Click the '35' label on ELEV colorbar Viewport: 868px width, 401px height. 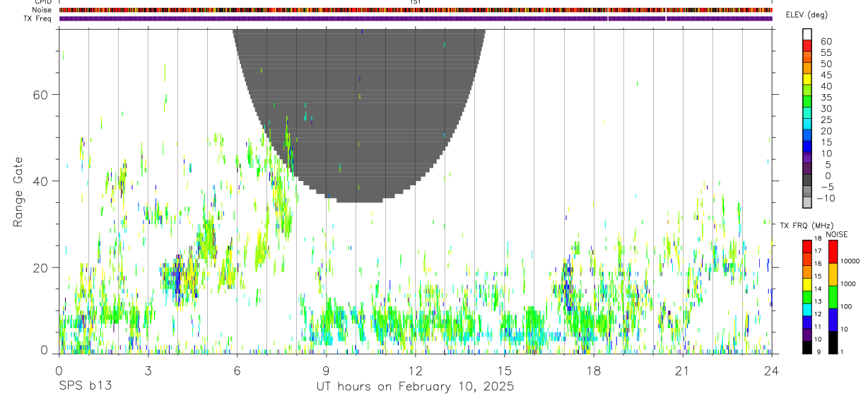(x=826, y=98)
